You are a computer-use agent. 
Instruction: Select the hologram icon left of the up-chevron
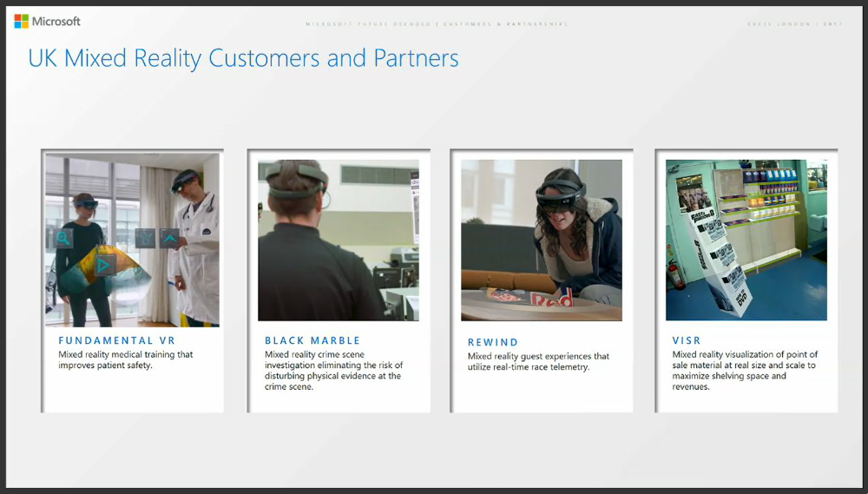[x=145, y=238]
